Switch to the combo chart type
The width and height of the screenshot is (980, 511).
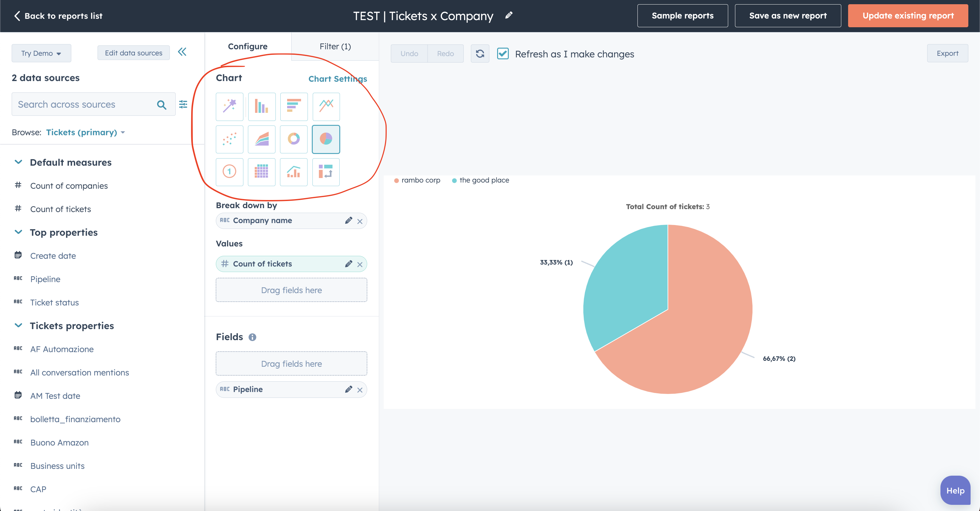(294, 172)
